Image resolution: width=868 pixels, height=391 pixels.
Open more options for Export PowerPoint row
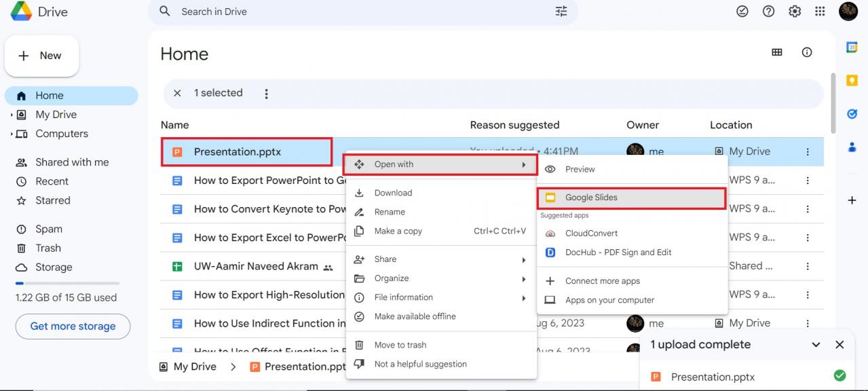[808, 181]
